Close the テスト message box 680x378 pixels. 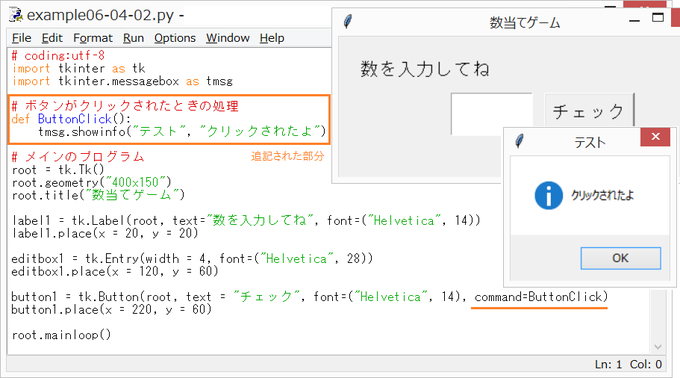(x=655, y=137)
